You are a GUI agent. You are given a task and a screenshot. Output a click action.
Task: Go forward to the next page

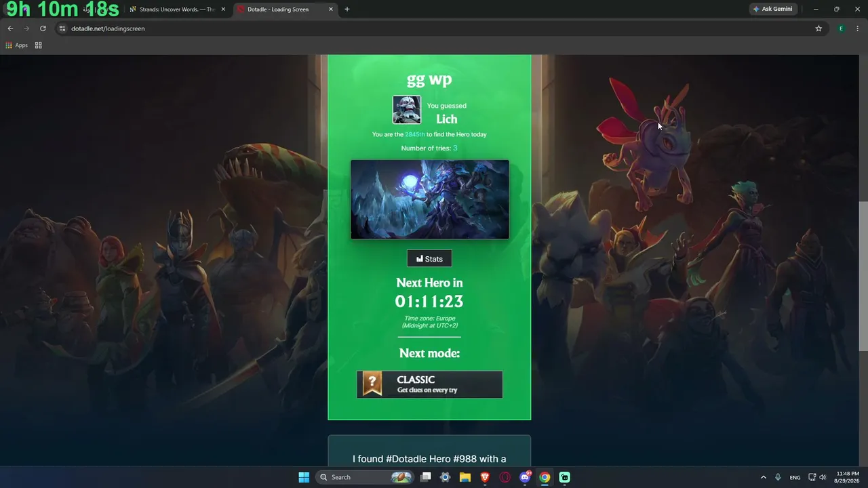[x=26, y=28]
